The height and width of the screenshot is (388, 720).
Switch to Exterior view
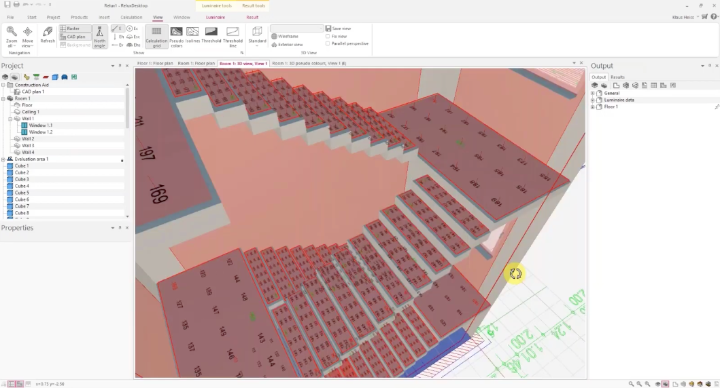(x=287, y=45)
